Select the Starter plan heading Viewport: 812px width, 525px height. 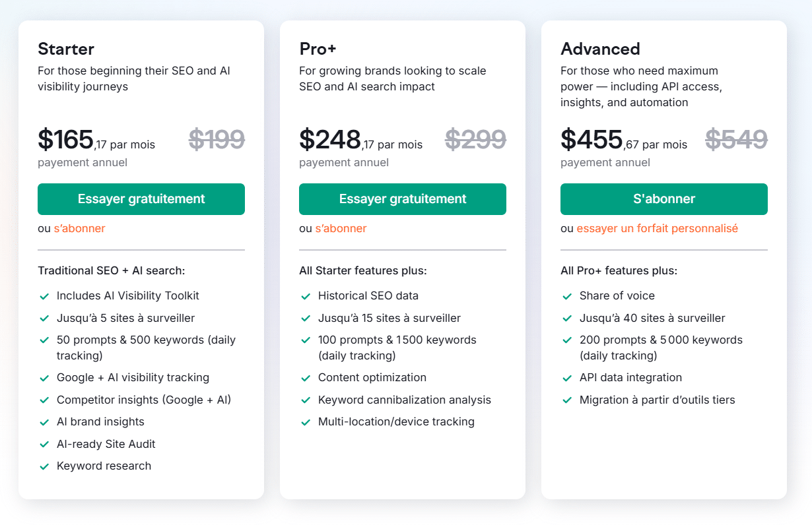coord(66,49)
